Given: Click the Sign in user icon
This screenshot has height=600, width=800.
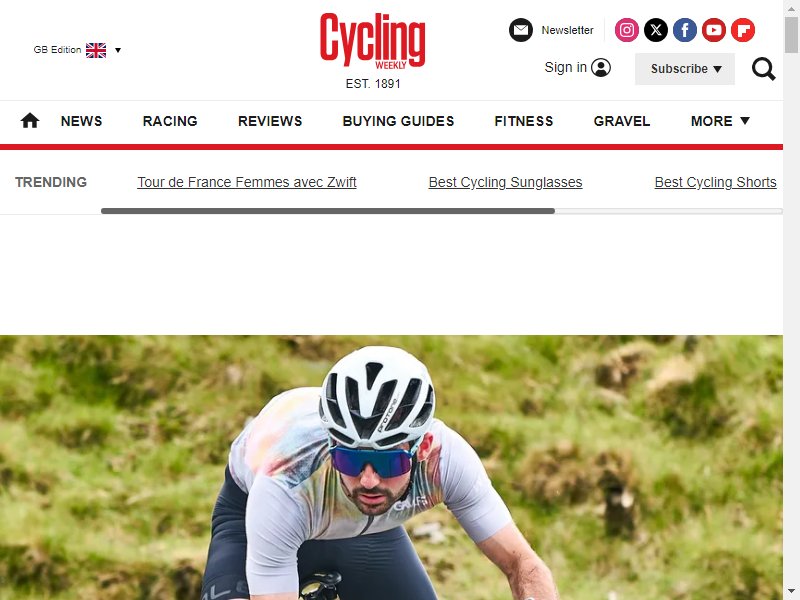Looking at the screenshot, I should click(x=601, y=67).
